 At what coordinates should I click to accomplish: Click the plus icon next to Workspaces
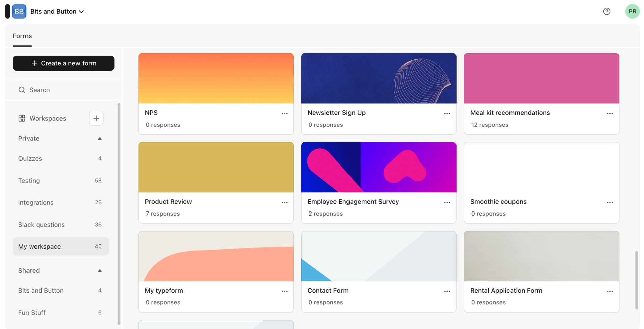(96, 118)
